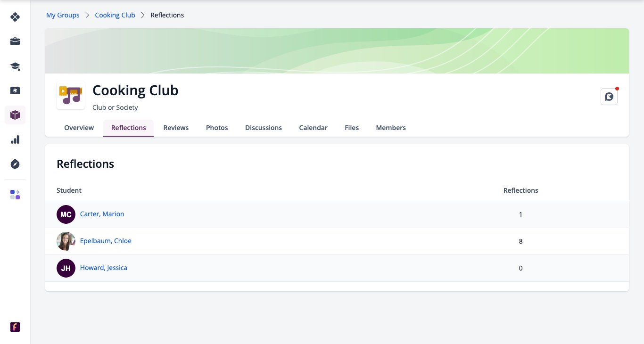Open the Discussions tab
Screen dimensions: 644x344
[x=264, y=128]
